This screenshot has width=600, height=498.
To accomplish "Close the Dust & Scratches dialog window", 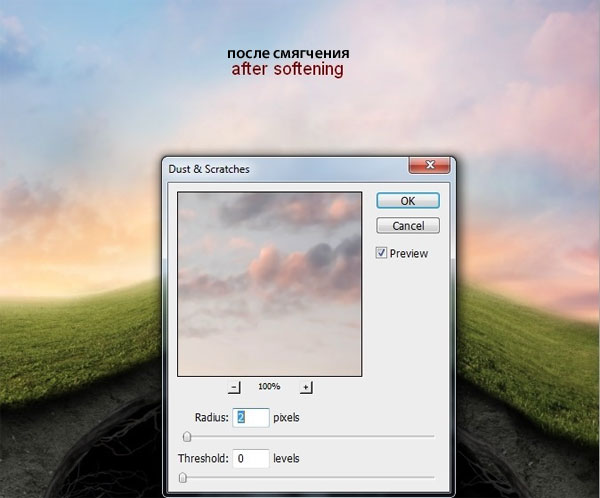I will coord(430,165).
